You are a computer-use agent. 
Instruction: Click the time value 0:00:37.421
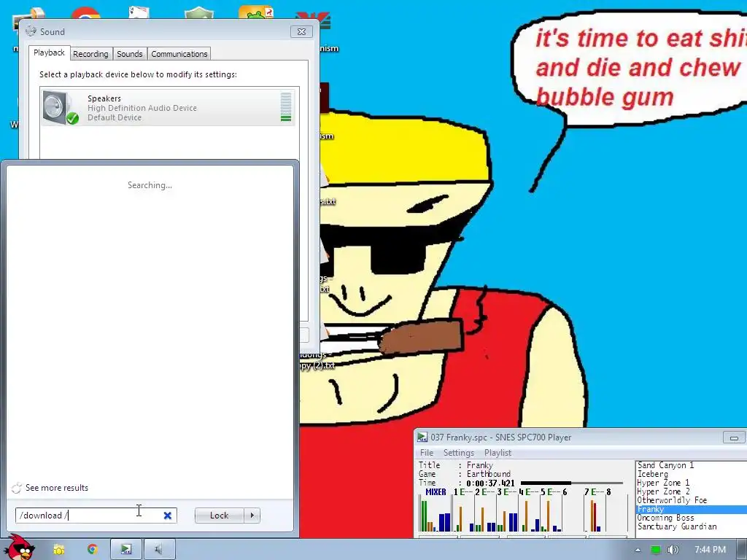(x=490, y=483)
